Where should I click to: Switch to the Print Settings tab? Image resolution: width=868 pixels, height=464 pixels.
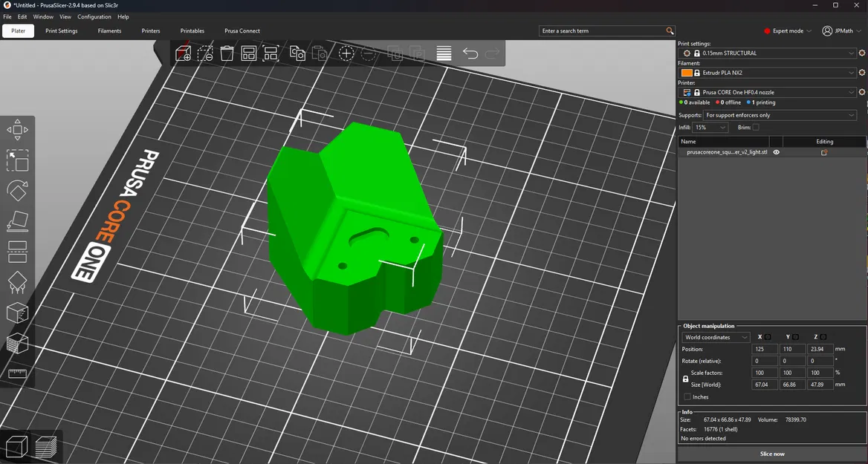click(x=62, y=31)
